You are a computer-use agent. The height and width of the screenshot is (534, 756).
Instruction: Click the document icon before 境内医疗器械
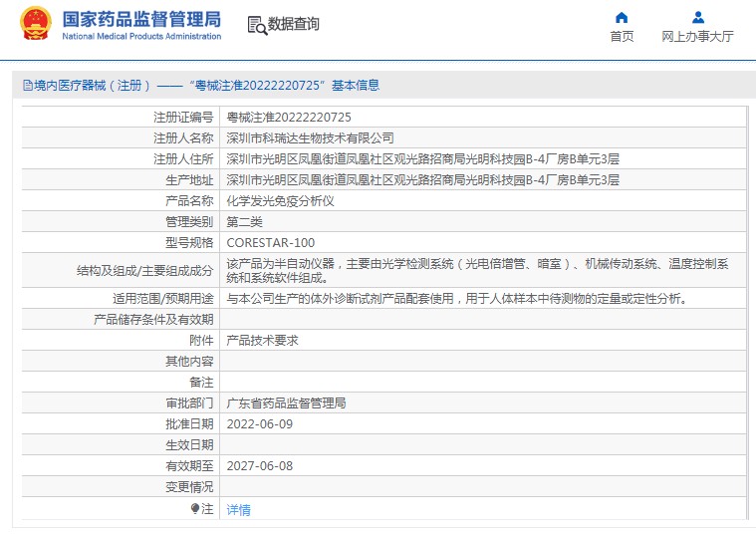pyautogui.click(x=28, y=86)
